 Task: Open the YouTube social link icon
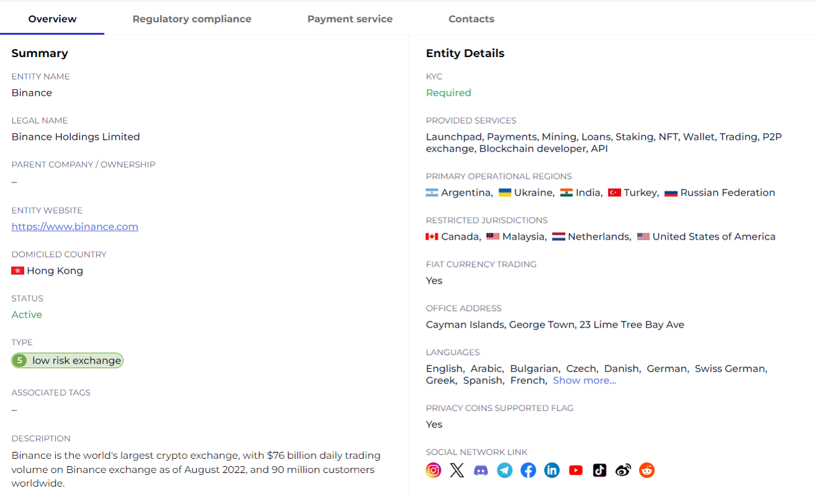click(576, 470)
